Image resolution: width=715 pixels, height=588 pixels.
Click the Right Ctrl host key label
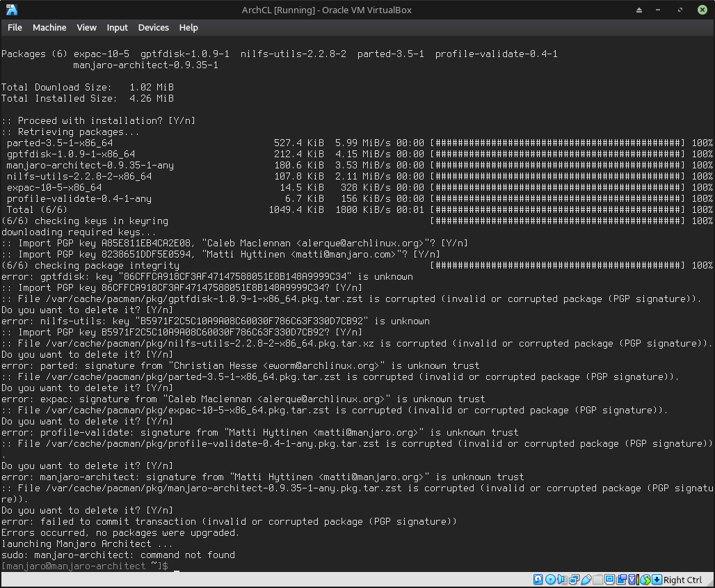pos(682,580)
